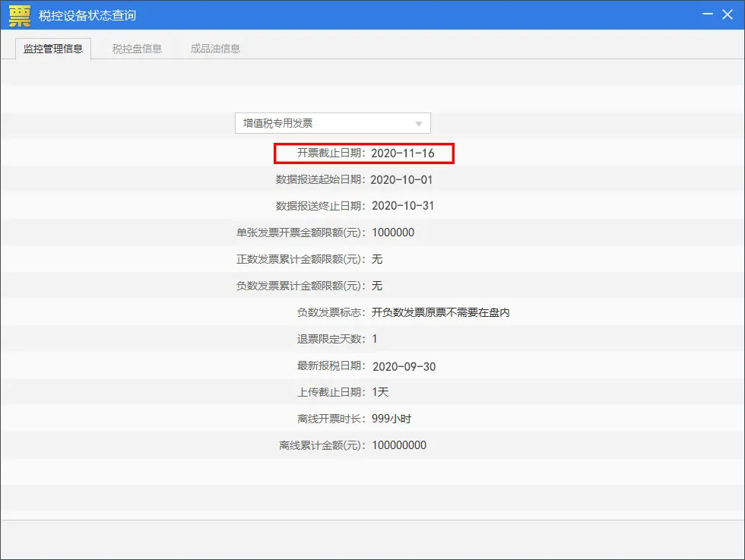The height and width of the screenshot is (560, 745).
Task: Close the 税控设备状态查询 window
Action: (728, 15)
